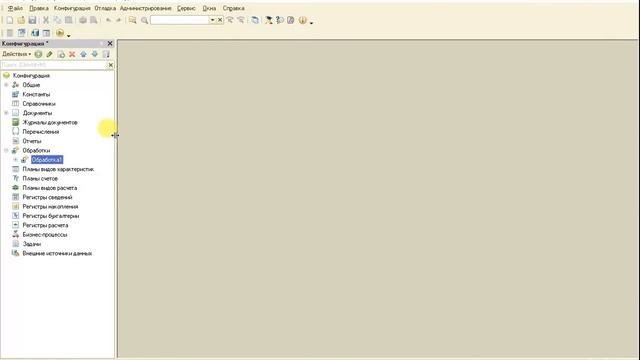640x360 pixels.
Task: Open the Файл menu
Action: click(x=15, y=8)
